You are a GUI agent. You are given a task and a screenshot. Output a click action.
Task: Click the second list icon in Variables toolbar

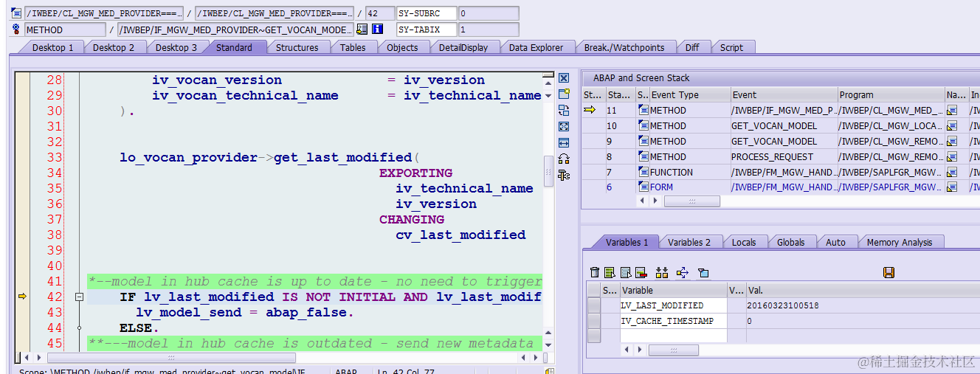coord(626,273)
